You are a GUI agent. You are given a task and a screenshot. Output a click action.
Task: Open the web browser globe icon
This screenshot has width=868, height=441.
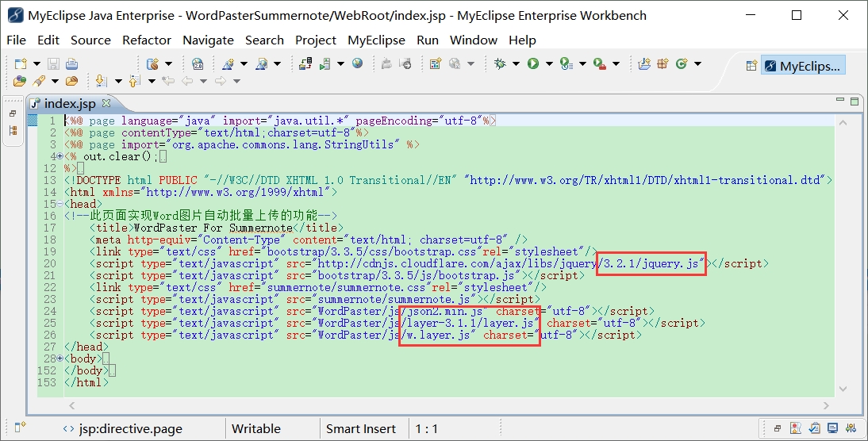tap(358, 63)
